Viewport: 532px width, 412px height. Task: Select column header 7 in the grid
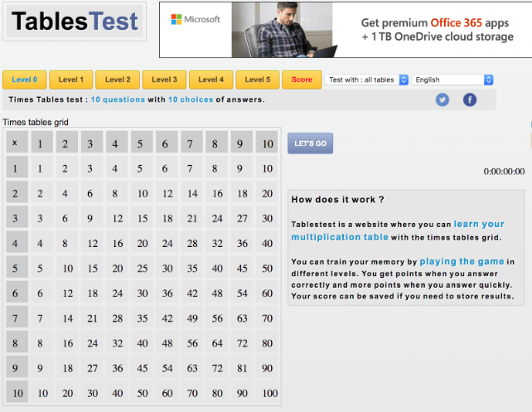tap(191, 143)
